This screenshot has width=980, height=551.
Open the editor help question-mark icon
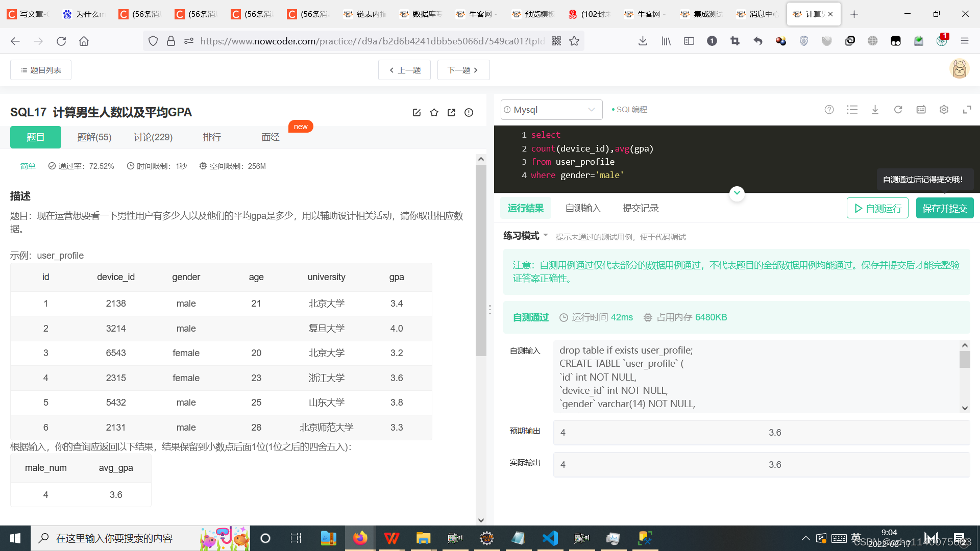[x=829, y=109]
